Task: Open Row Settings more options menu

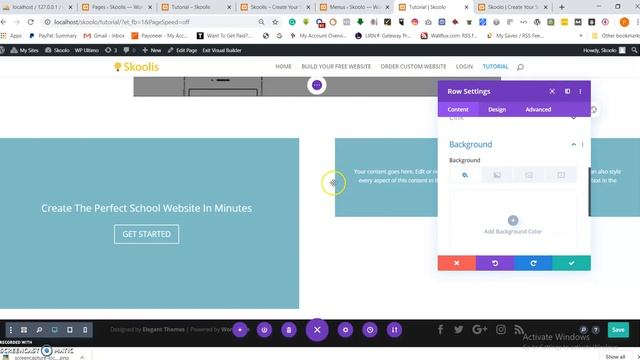Action: [x=580, y=91]
